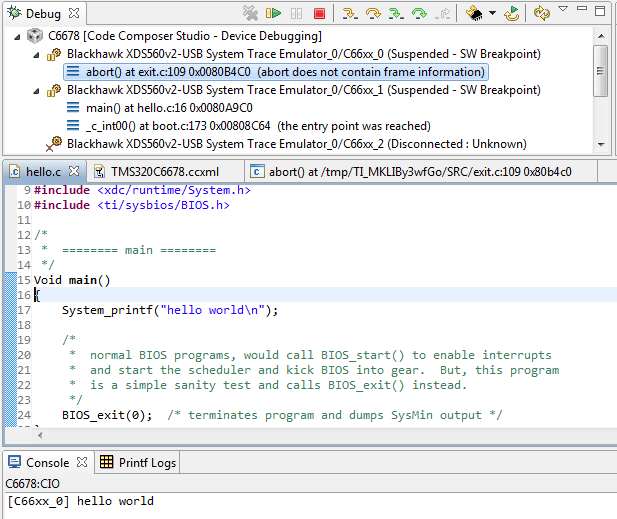Select the C66xx_0 Suspended emulator entry
Image resolution: width=617 pixels, height=519 pixels.
coord(304,54)
